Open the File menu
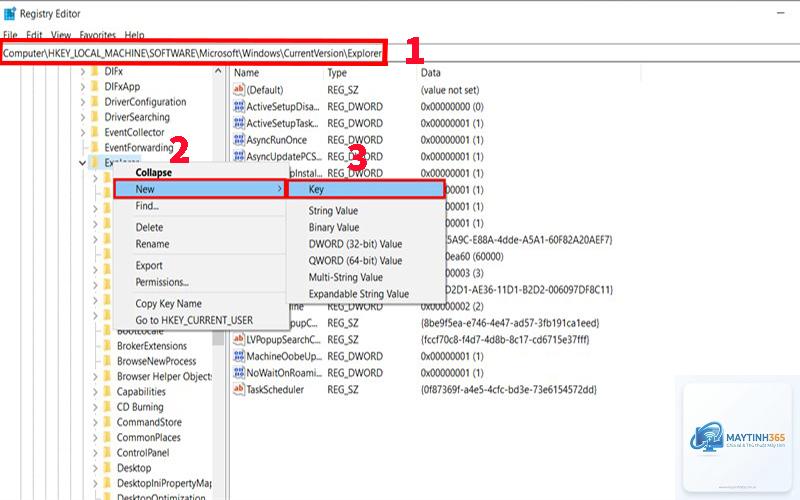Image resolution: width=800 pixels, height=500 pixels. tap(11, 35)
